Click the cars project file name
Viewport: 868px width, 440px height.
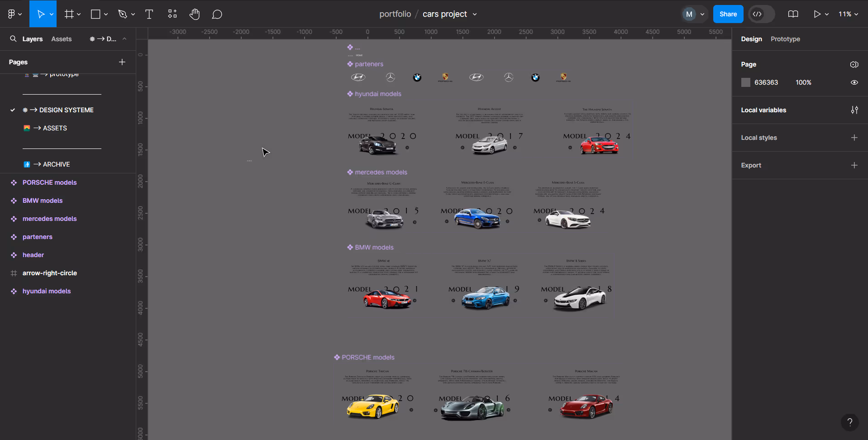coord(444,14)
